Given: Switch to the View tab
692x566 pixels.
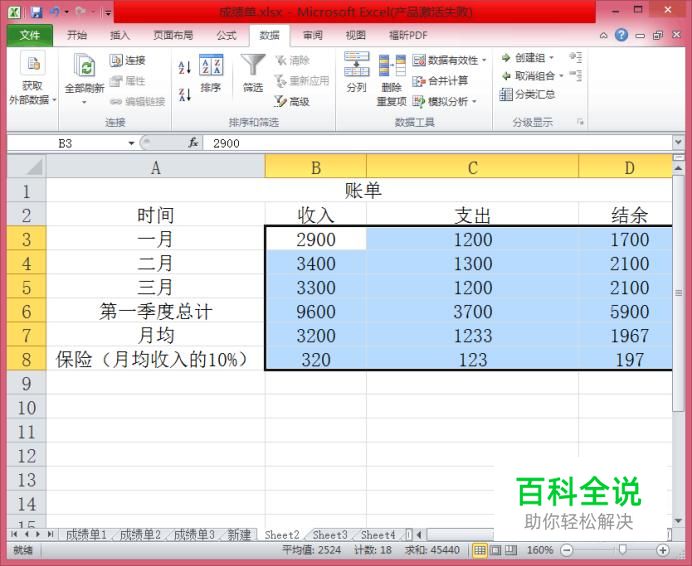Looking at the screenshot, I should pos(355,35).
